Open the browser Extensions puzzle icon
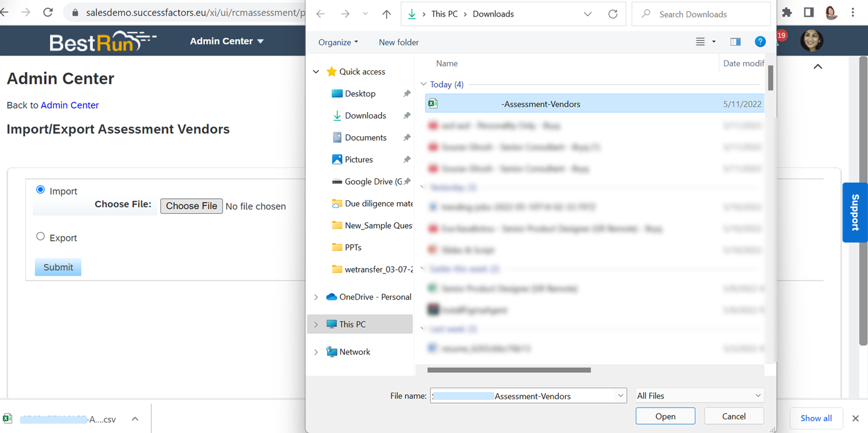 click(x=787, y=12)
